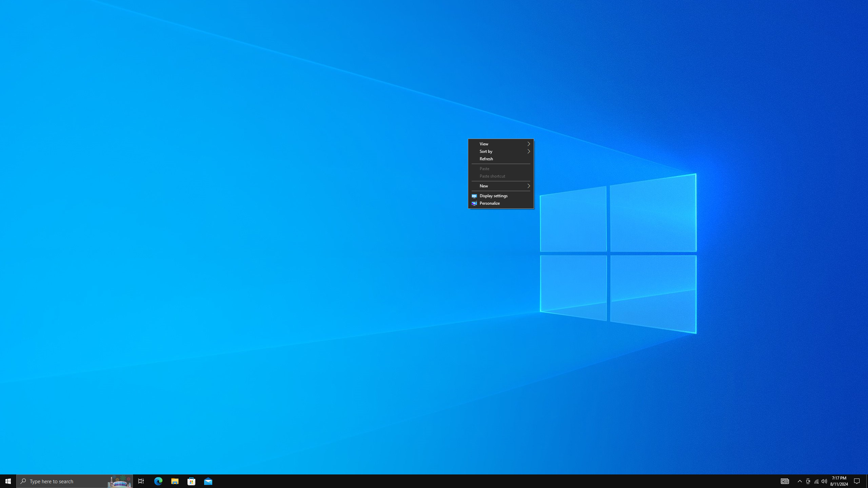868x488 pixels.
Task: Open the network Wi-Fi tray icon
Action: (x=816, y=481)
